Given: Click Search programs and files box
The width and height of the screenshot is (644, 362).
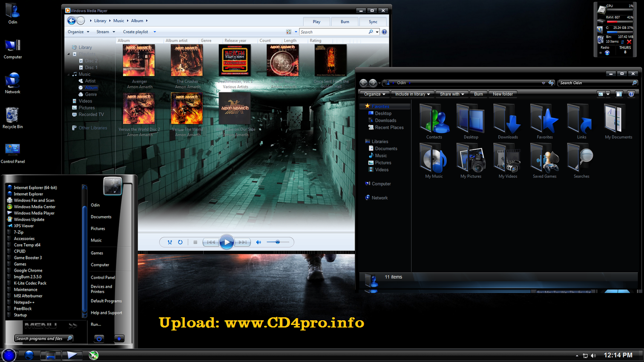Looking at the screenshot, I should pyautogui.click(x=44, y=339).
